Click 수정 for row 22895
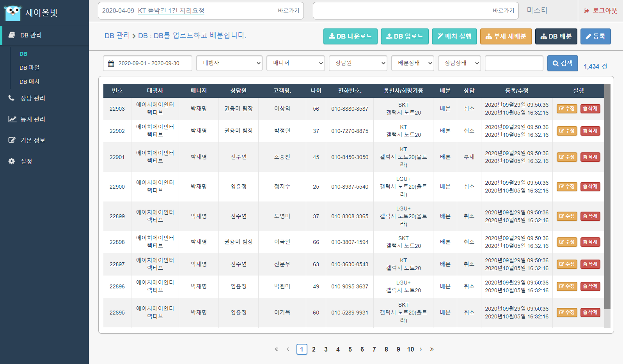Viewport: 623px width, 364px height. 567,313
